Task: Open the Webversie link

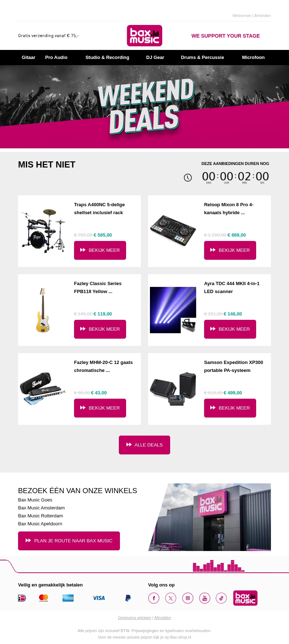Action: [241, 16]
